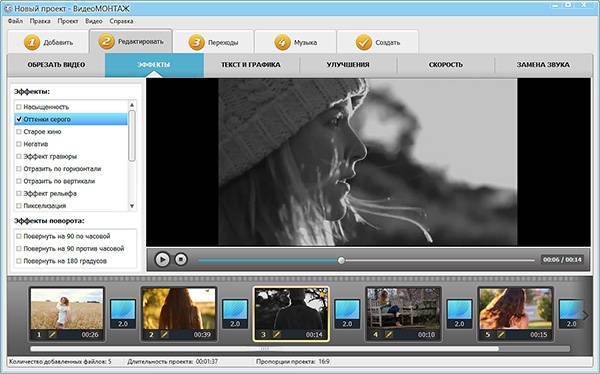600x374 pixels.
Task: Click the timeline right chevron arrow
Action: pyautogui.click(x=585, y=315)
